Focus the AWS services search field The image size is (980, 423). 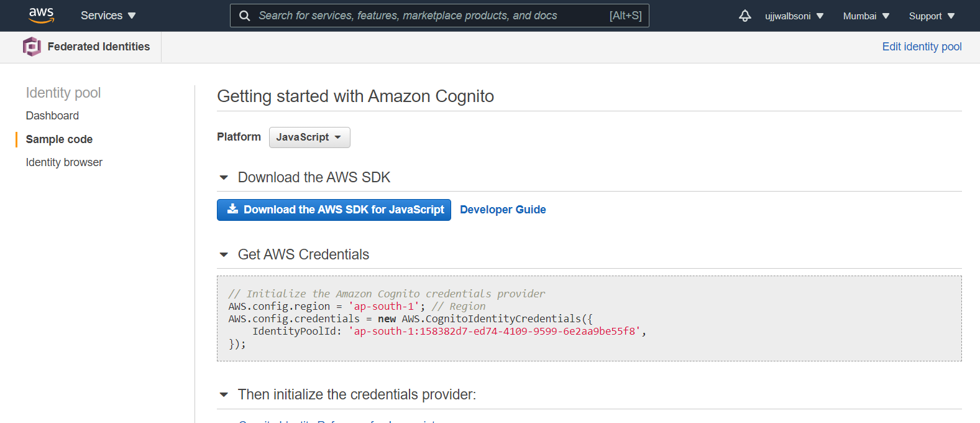[439, 16]
